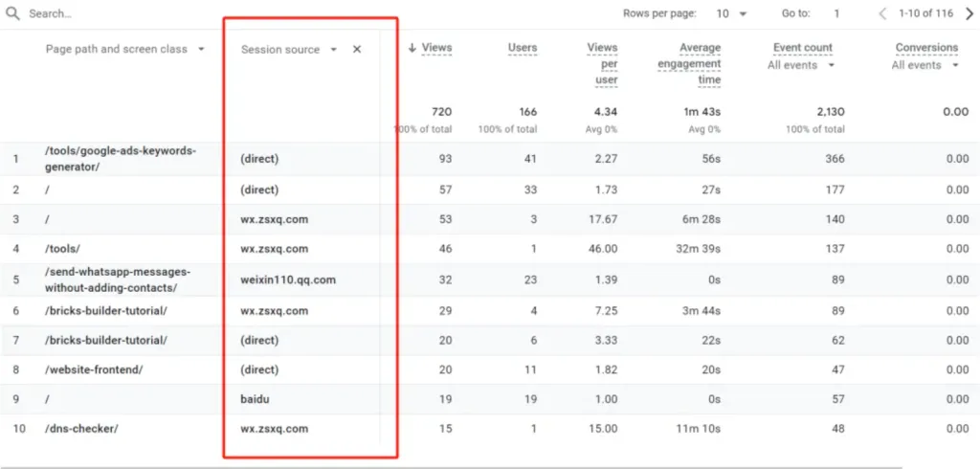Click the Go to page number field

835,13
